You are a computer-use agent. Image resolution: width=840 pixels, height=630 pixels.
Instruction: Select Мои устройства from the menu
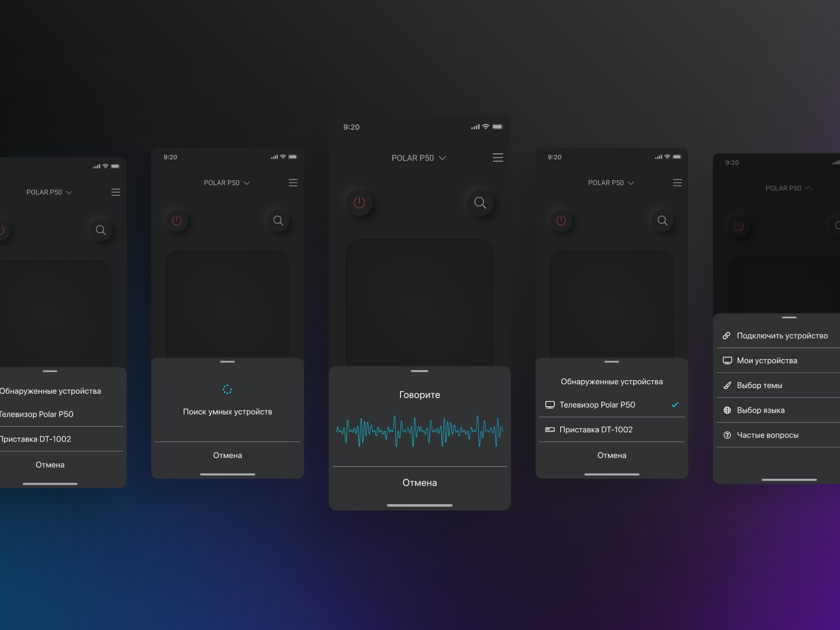pos(766,360)
